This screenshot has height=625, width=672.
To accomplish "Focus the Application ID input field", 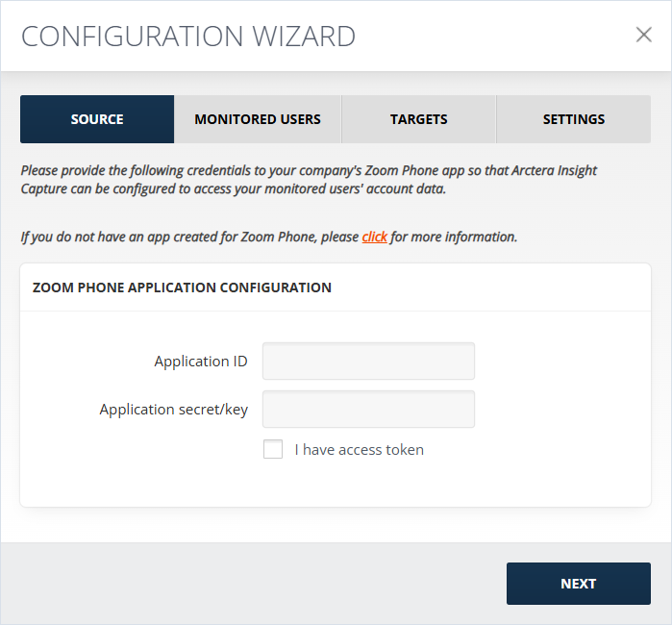I will coord(368,361).
